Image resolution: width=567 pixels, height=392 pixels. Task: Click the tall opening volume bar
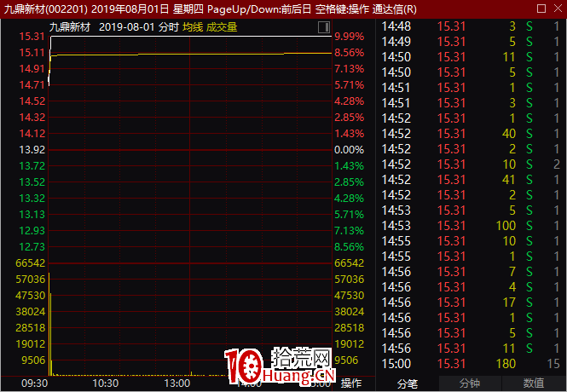tap(49, 324)
